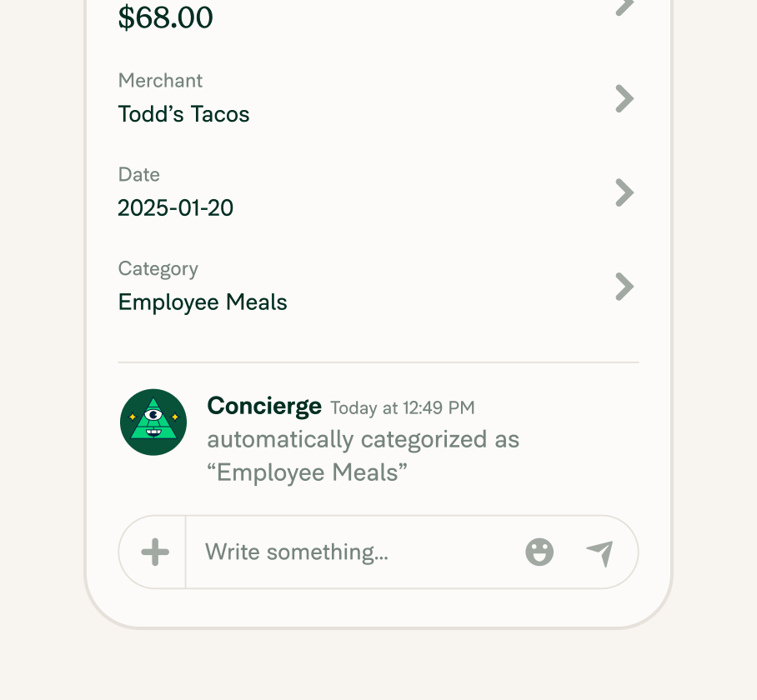Image resolution: width=757 pixels, height=700 pixels.
Task: Select the Employee Meals category value
Action: point(203,302)
